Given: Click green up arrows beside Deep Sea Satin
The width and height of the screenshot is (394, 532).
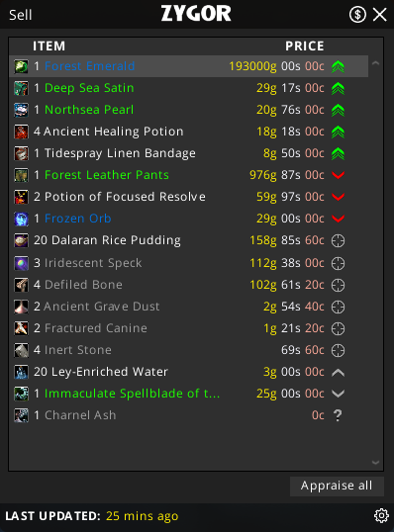Looking at the screenshot, I should pyautogui.click(x=338, y=88).
